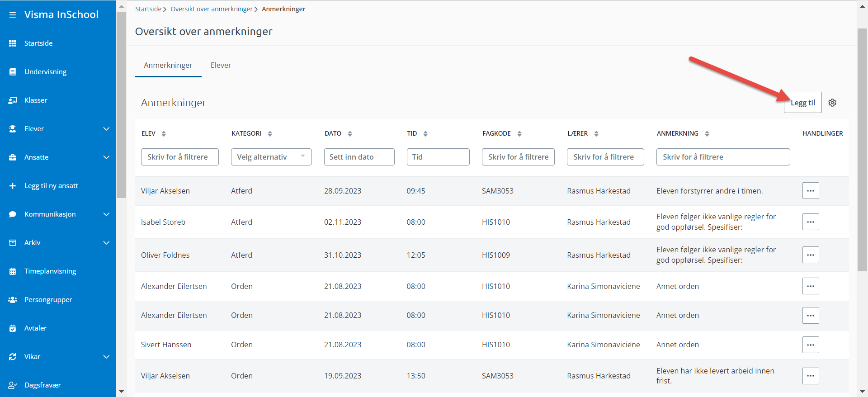Image resolution: width=868 pixels, height=397 pixels.
Task: Open table settings gear icon
Action: (832, 103)
